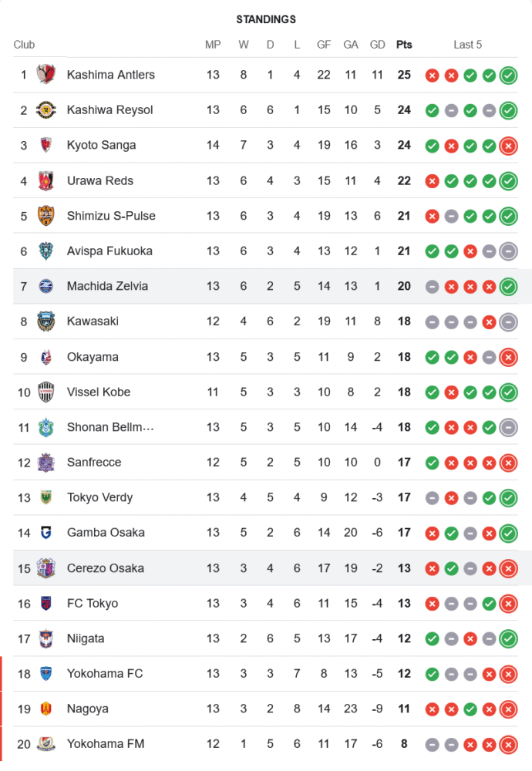Open the Machida Zelvia team link
This screenshot has height=771, width=532.
coord(107,286)
